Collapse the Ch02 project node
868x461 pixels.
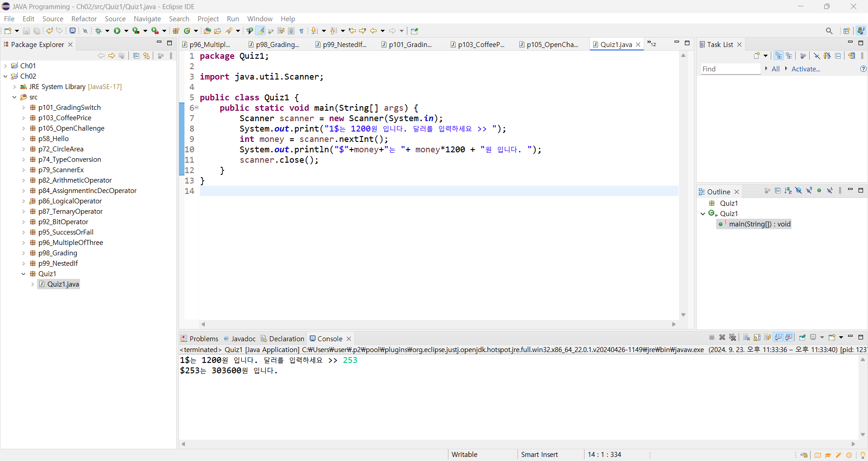pos(5,76)
